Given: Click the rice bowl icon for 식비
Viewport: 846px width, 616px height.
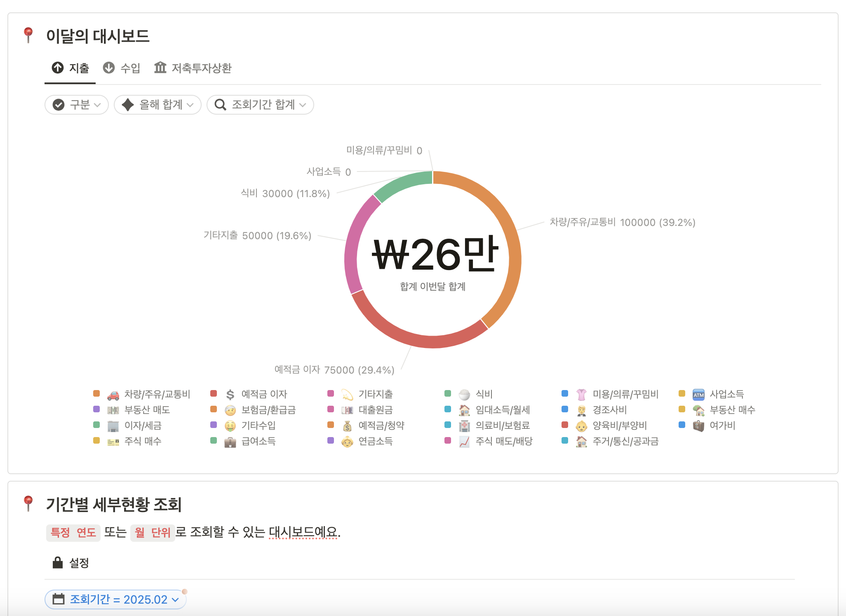Looking at the screenshot, I should point(464,395).
